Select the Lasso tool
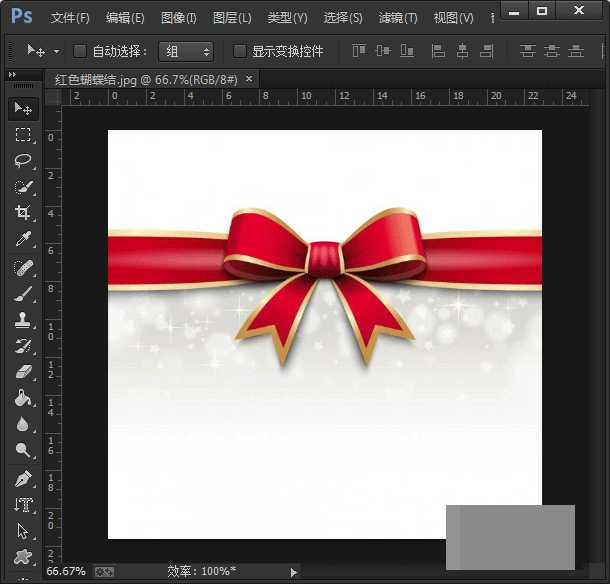 point(22,161)
